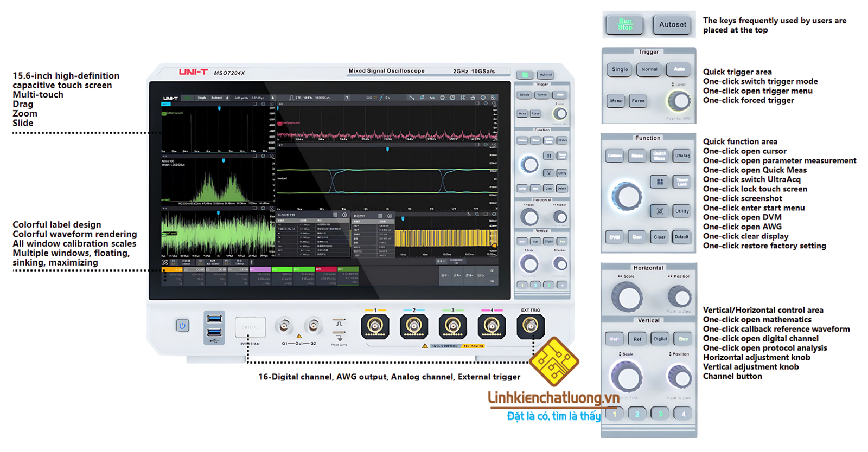Click the large multipurpose knob in Function panel
868x452 pixels.
(626, 196)
